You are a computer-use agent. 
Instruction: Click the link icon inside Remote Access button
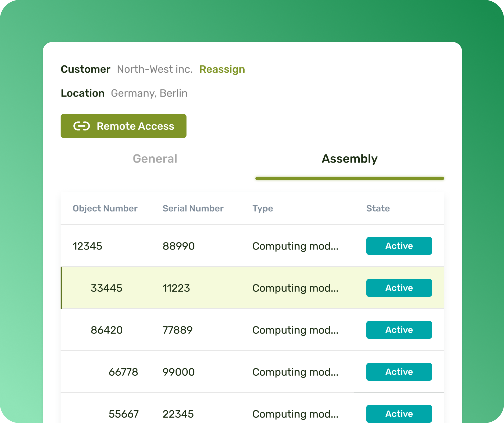click(x=81, y=126)
